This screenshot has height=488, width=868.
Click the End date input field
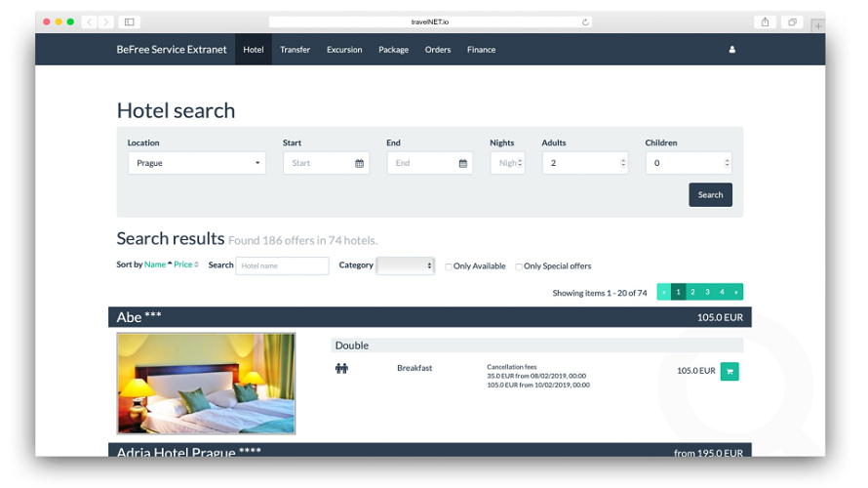(429, 163)
